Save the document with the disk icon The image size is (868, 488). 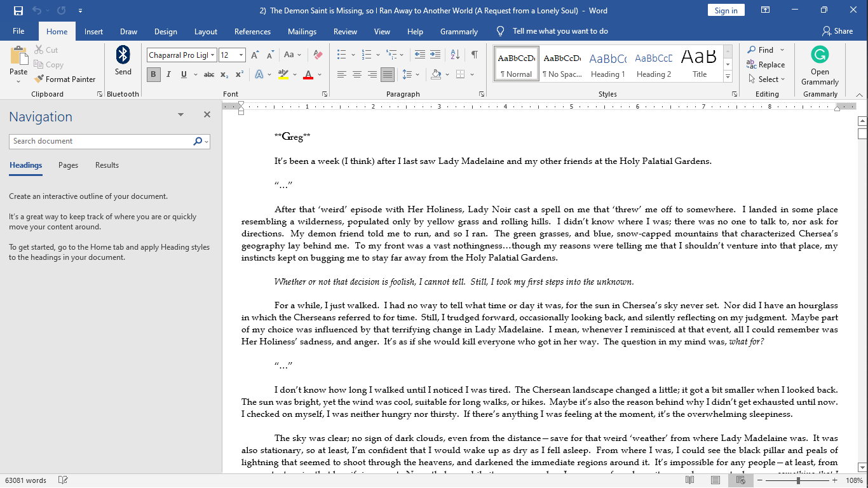point(18,11)
